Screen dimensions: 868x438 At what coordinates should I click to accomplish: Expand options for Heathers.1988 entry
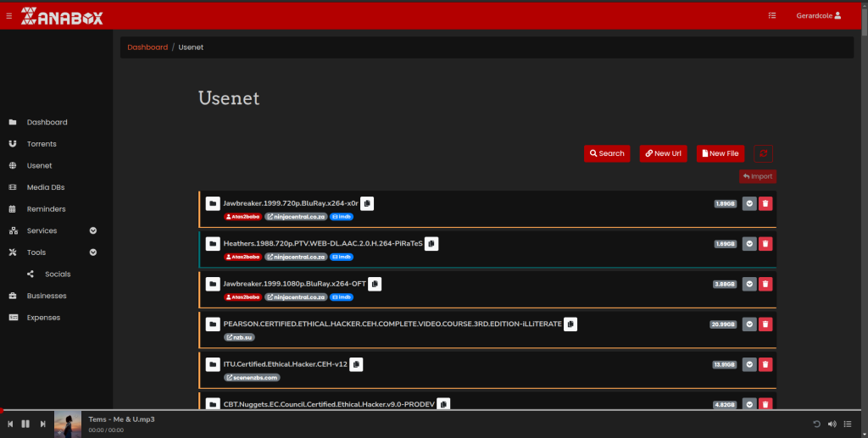click(749, 244)
